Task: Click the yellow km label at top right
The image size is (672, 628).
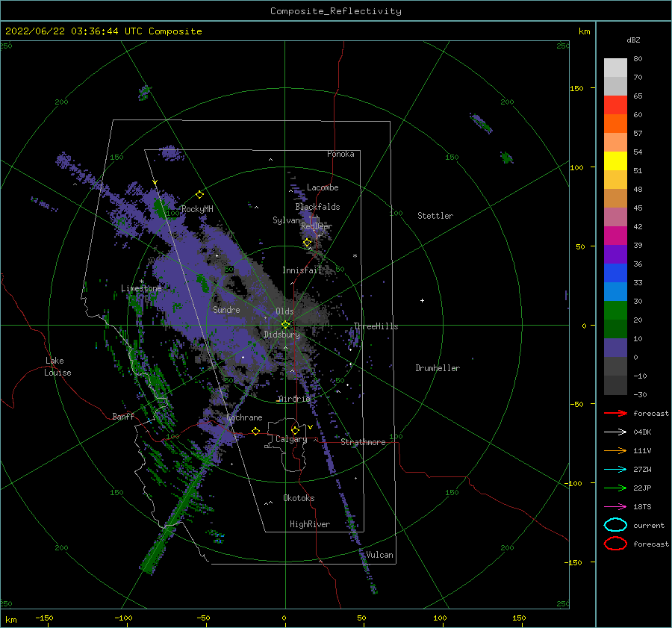Action: 584,31
